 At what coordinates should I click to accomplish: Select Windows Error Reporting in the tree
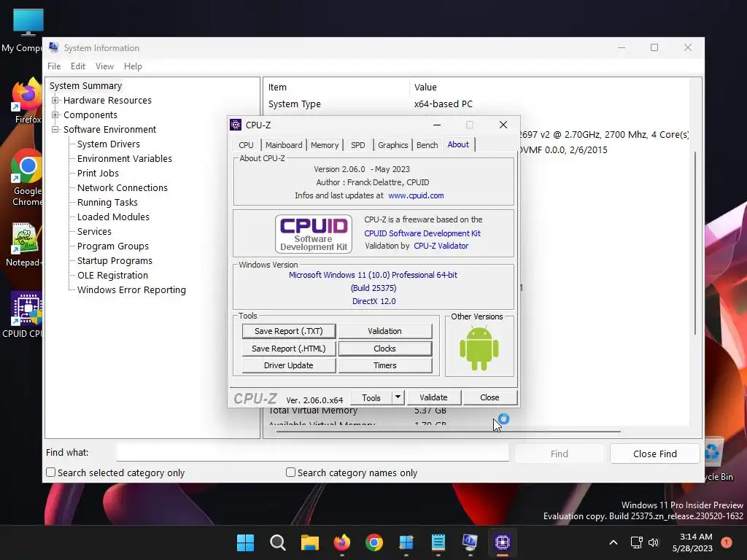coord(131,290)
